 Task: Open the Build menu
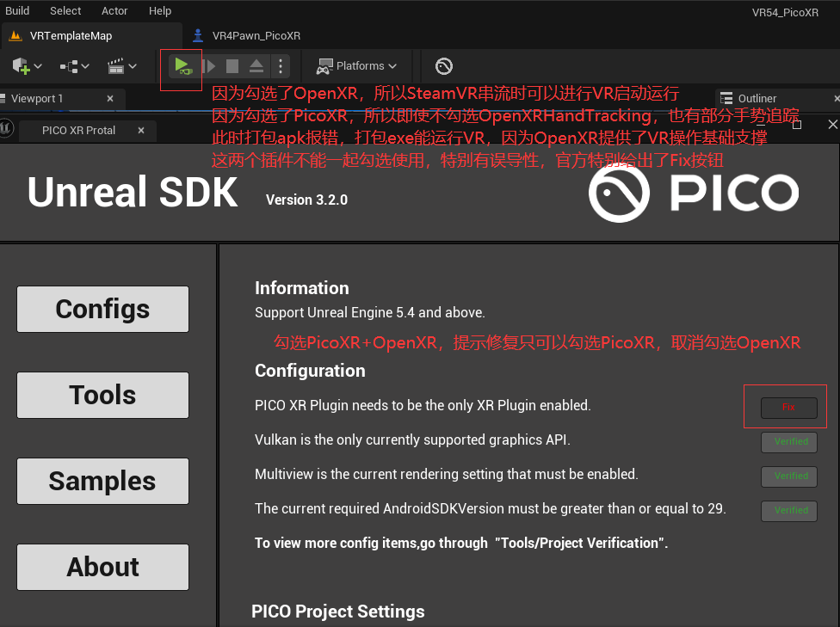click(x=17, y=10)
